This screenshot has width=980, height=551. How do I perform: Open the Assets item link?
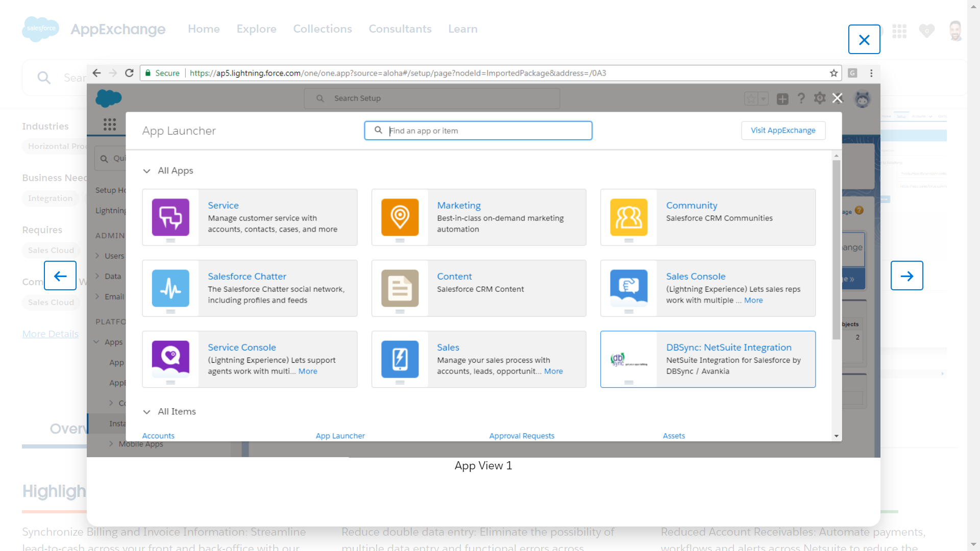(x=674, y=436)
